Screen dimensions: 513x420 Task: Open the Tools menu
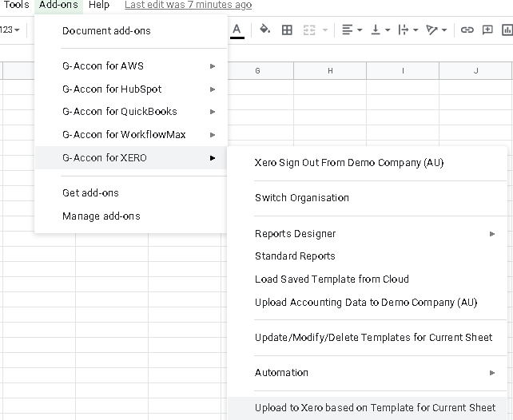tap(16, 5)
